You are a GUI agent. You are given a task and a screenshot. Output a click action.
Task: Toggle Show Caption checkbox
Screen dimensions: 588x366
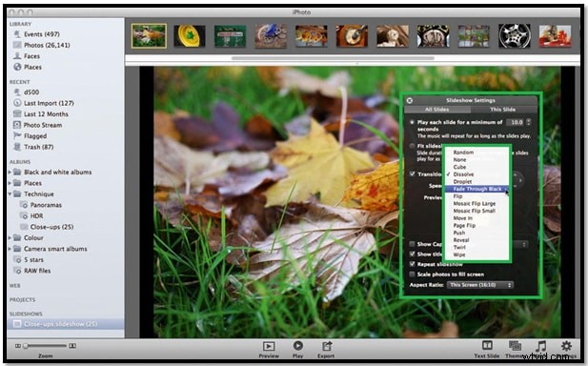412,244
